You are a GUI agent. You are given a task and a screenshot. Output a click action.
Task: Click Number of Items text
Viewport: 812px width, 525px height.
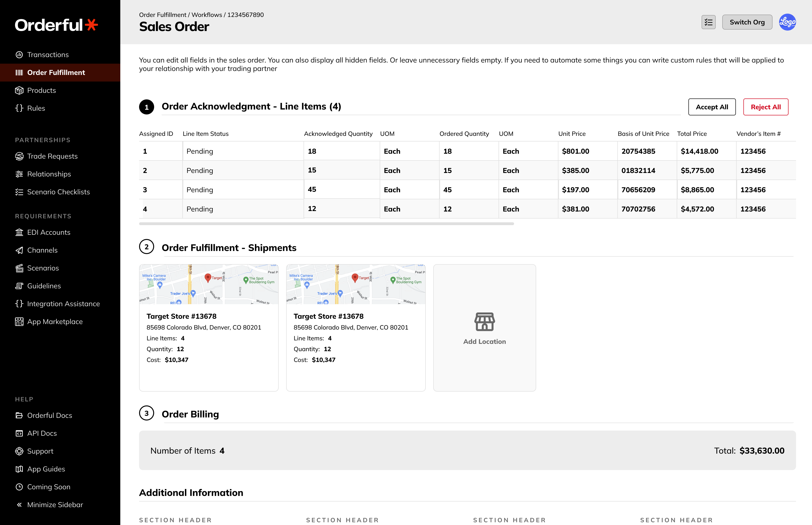point(183,451)
